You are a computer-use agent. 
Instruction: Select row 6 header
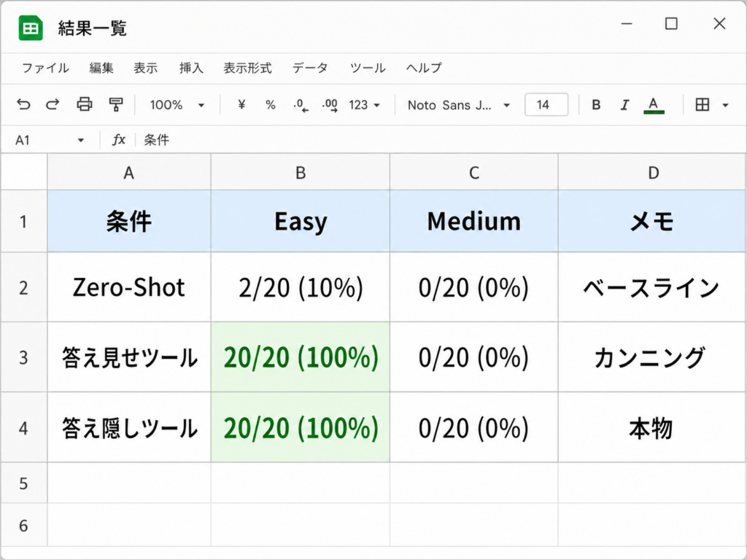[24, 525]
